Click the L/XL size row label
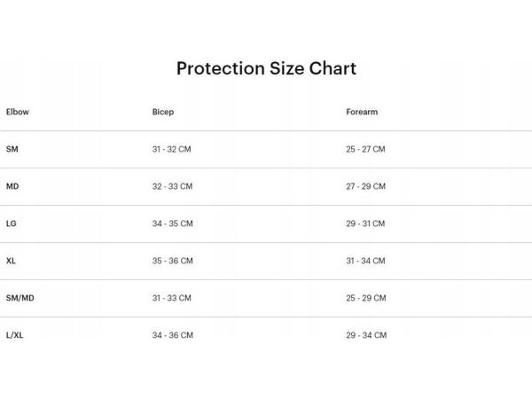The width and height of the screenshot is (532, 399). pyautogui.click(x=15, y=335)
